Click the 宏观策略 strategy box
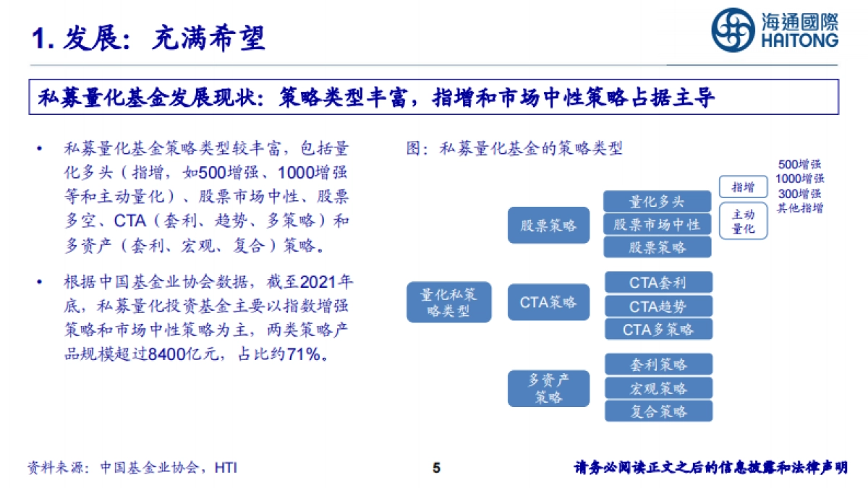The height and width of the screenshot is (488, 868). (658, 388)
